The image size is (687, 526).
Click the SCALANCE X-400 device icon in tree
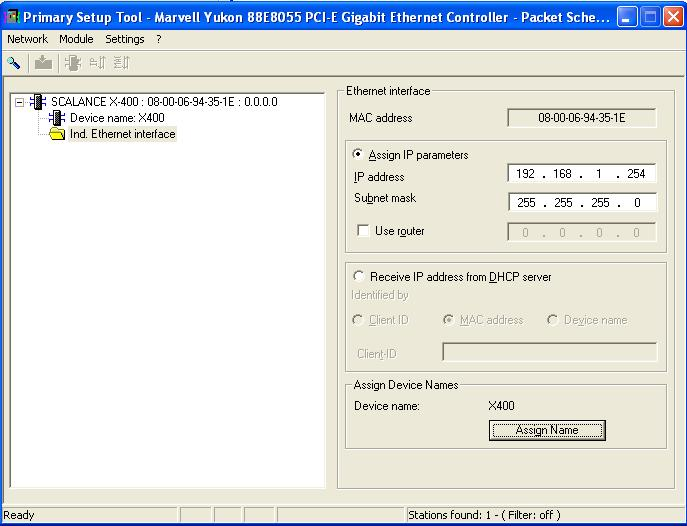(x=38, y=102)
